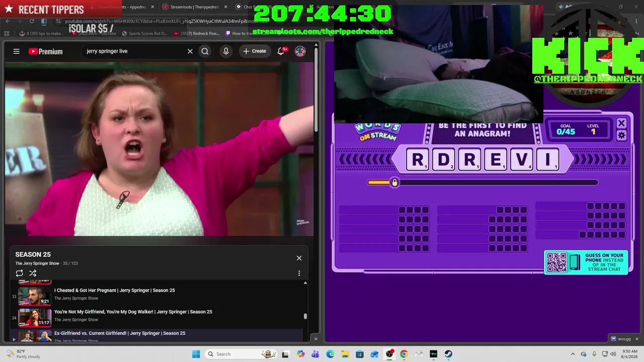Go back in the browser
The width and height of the screenshot is (644, 362).
tap(8, 21)
